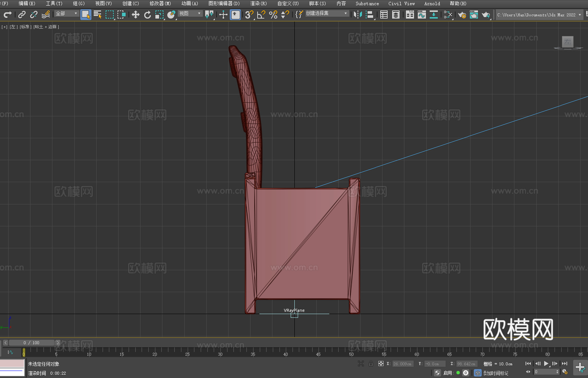Activate the Unlink Selection tool
Screen dimensions: 588x378
point(34,14)
